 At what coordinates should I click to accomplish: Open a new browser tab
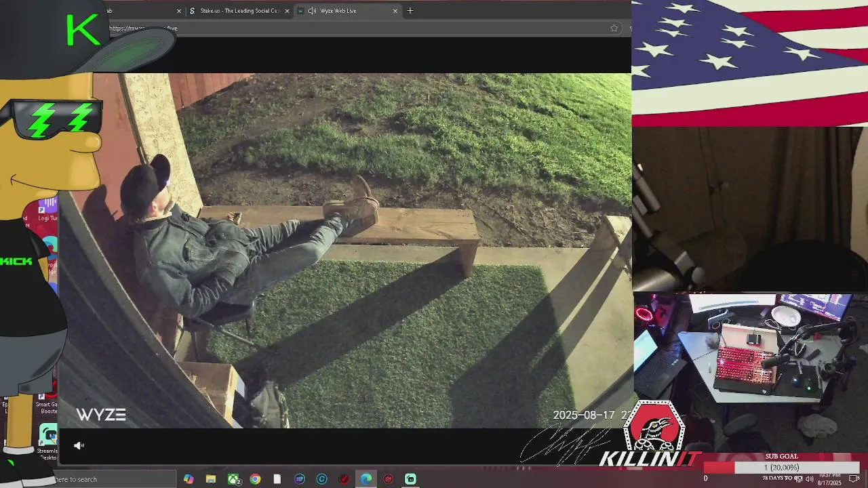(410, 11)
